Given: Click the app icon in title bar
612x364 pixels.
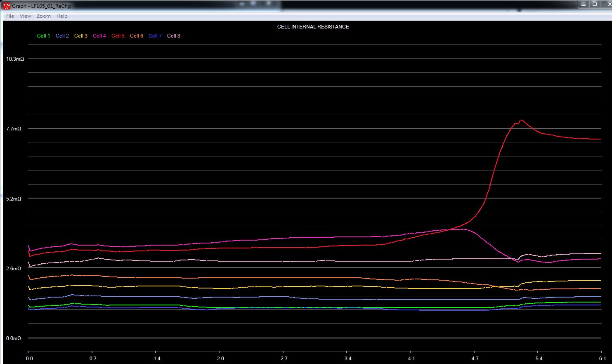Looking at the screenshot, I should [x=7, y=6].
